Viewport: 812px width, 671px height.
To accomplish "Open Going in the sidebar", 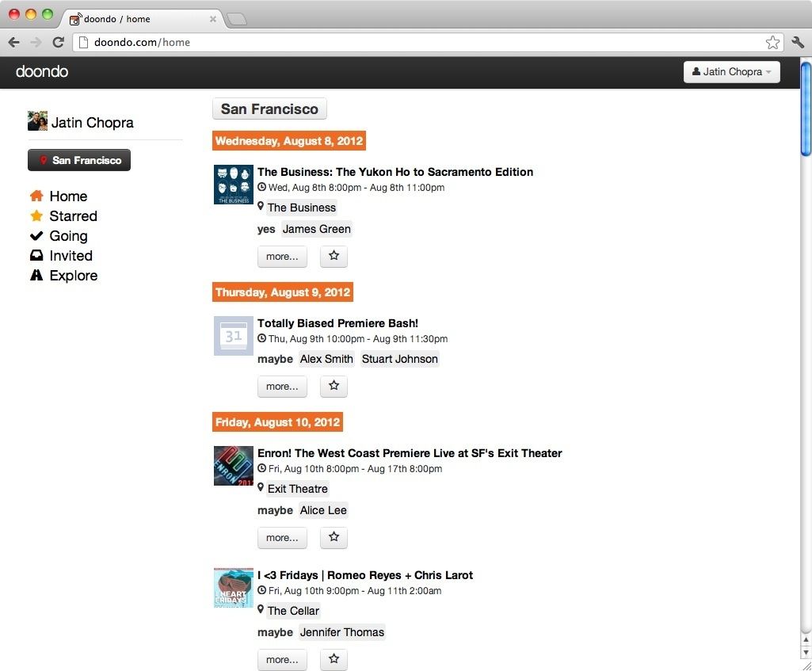I will (x=68, y=236).
